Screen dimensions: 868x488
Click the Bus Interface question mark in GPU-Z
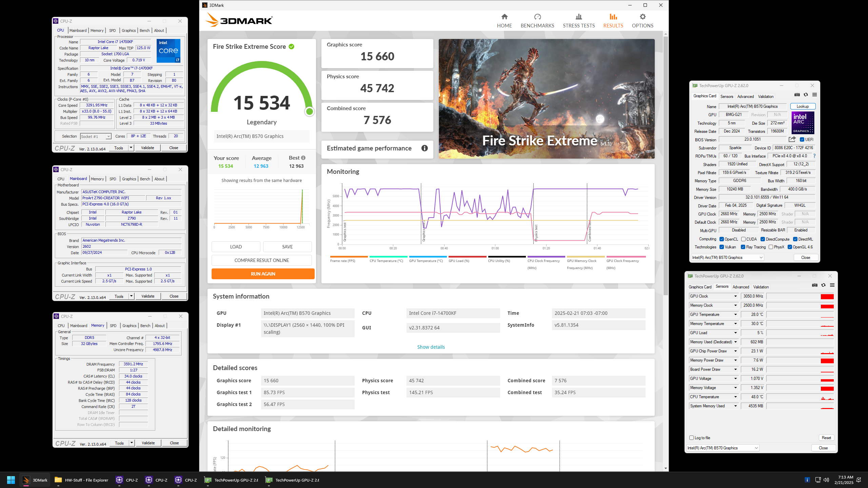tap(814, 156)
